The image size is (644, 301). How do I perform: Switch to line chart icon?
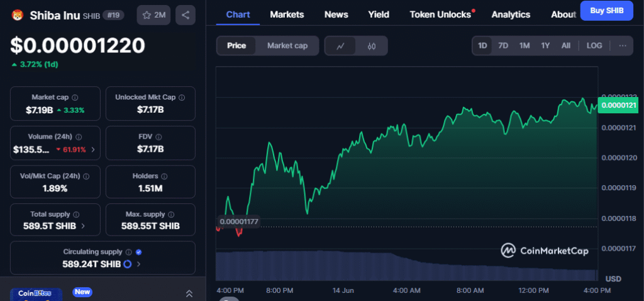point(340,45)
